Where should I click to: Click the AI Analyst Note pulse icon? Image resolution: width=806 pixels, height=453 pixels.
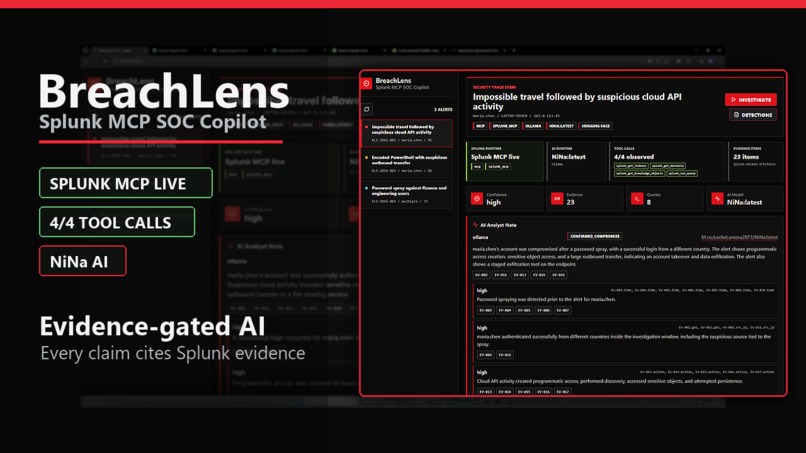click(x=475, y=225)
